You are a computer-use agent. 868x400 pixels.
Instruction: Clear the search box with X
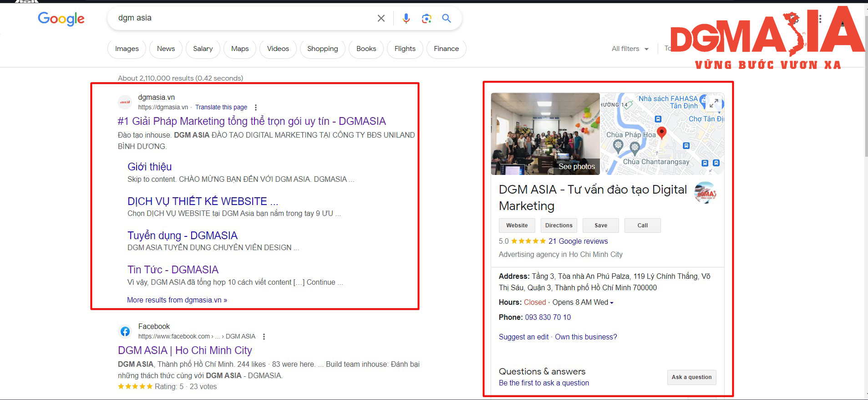381,18
